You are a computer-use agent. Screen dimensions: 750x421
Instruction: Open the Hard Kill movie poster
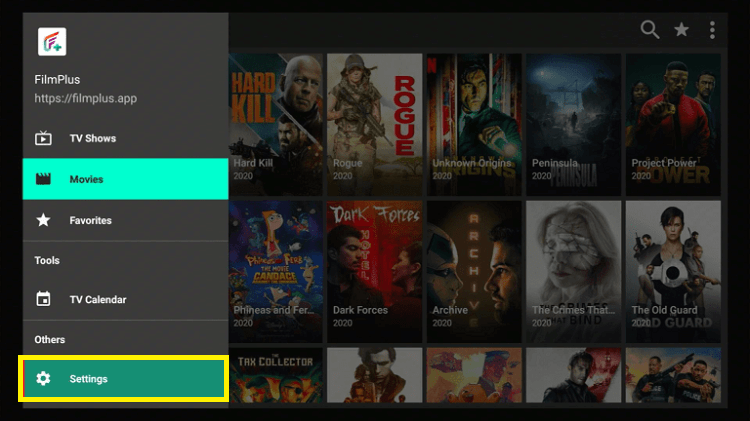(276, 124)
